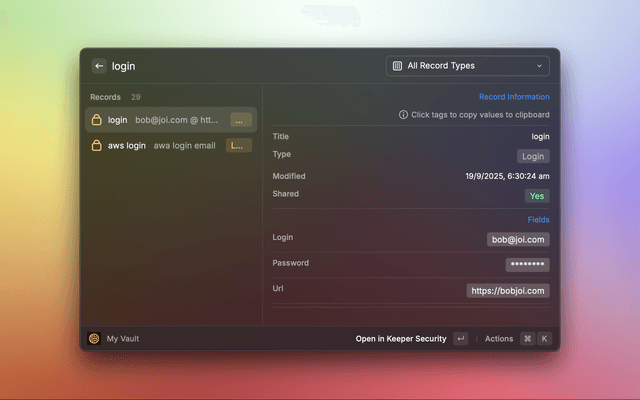
Task: Click the lock icon of aws login record
Action: [97, 145]
